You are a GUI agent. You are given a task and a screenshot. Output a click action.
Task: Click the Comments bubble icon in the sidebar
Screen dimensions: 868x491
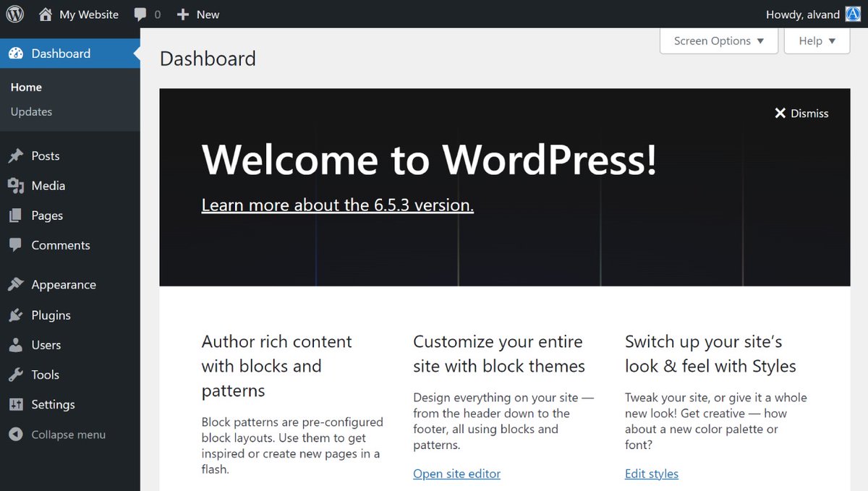coord(16,245)
